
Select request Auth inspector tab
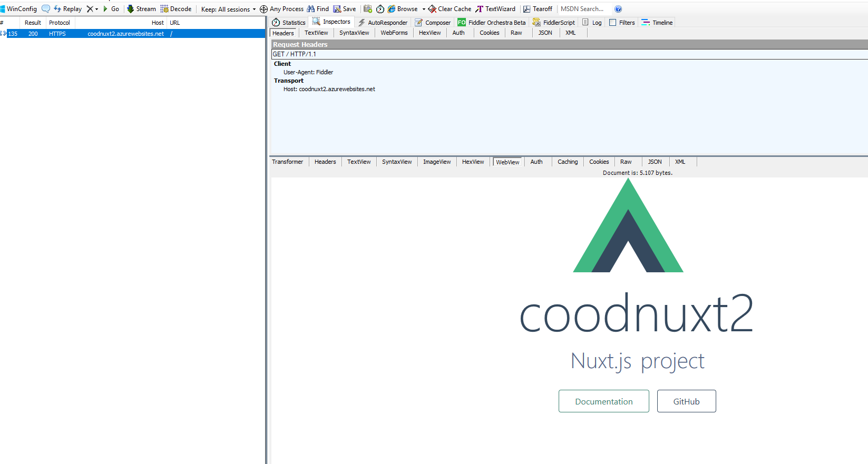[x=459, y=33]
